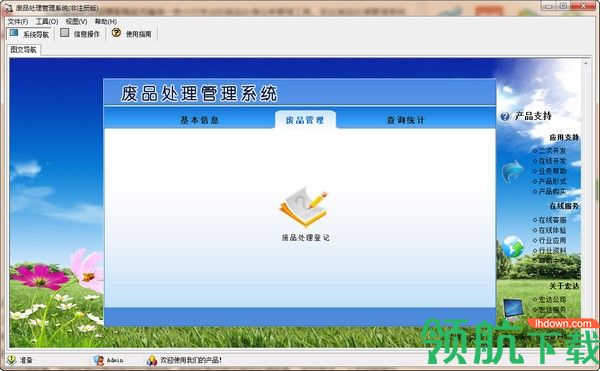Open the 视图(V) menu
Viewport: 600px width, 371px height.
pyautogui.click(x=76, y=21)
